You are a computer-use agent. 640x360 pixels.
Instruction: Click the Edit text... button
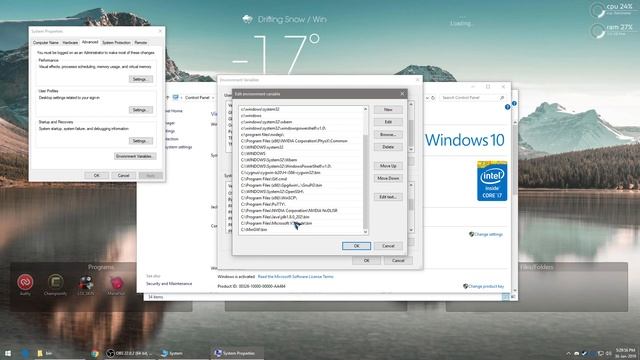(388, 197)
